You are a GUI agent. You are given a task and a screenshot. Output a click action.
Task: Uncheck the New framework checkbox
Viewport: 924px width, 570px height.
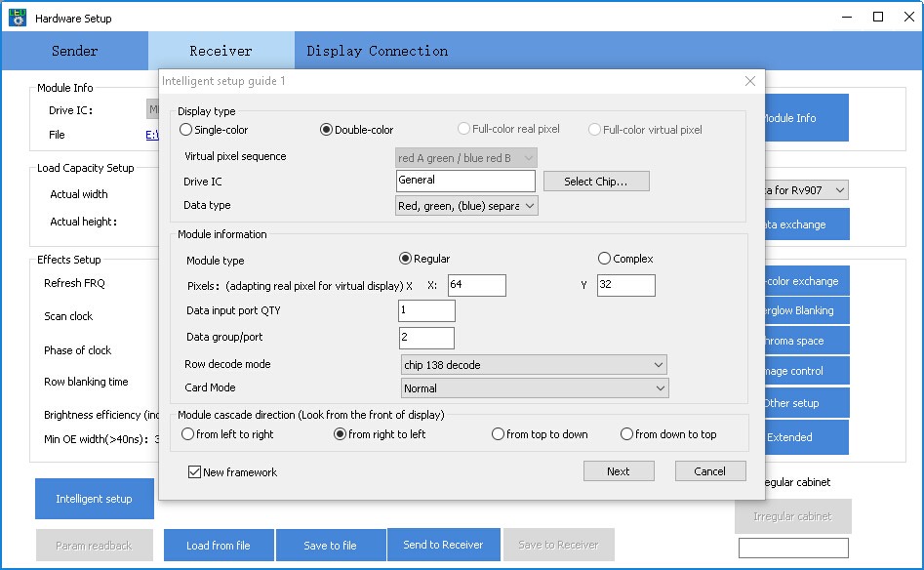point(195,472)
